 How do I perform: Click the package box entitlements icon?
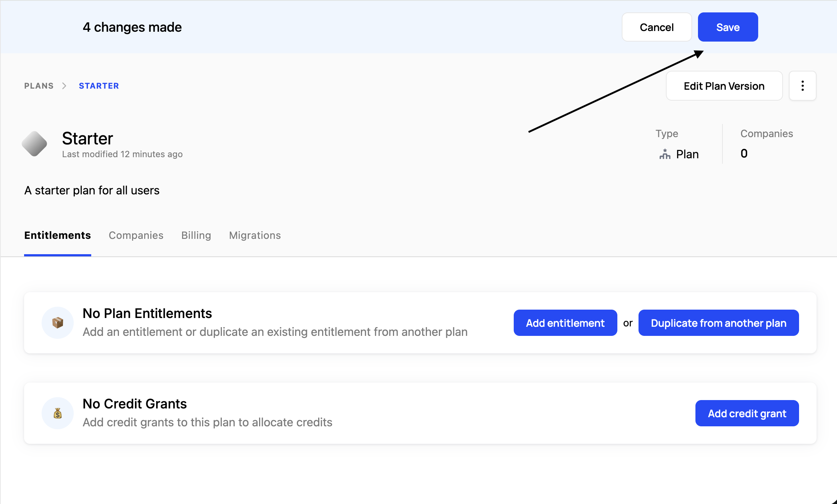[58, 323]
